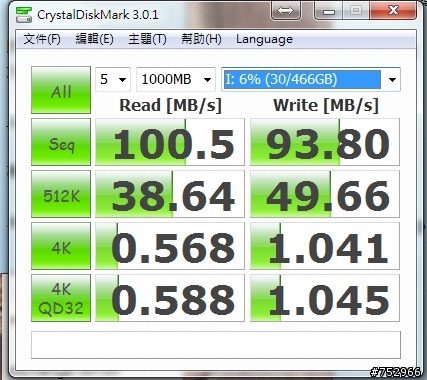Click the Read [MB/s] column header
This screenshot has width=427, height=380.
click(x=170, y=105)
